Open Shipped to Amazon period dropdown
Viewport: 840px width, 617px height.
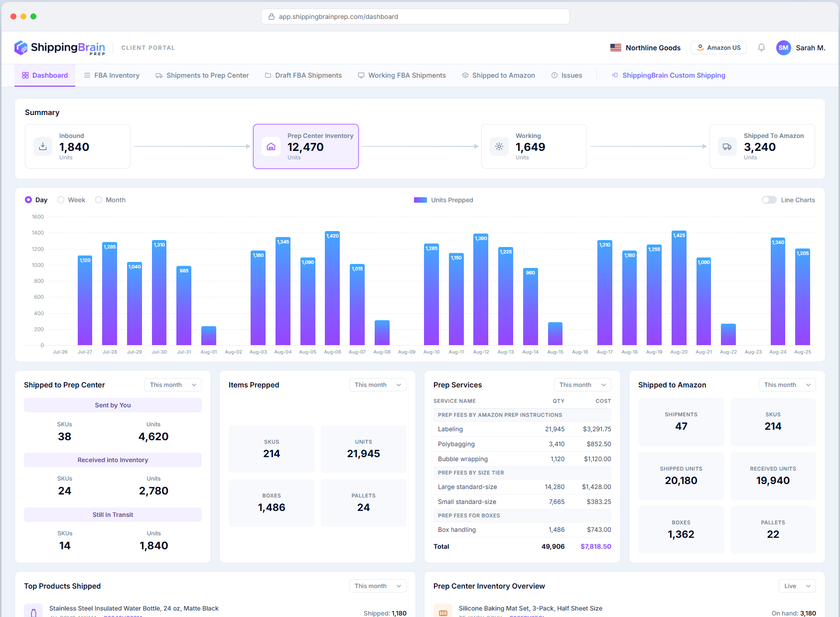click(x=787, y=385)
